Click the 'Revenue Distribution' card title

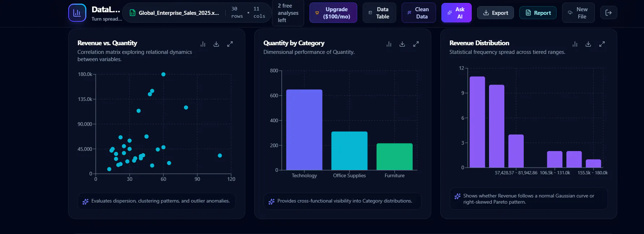479,43
